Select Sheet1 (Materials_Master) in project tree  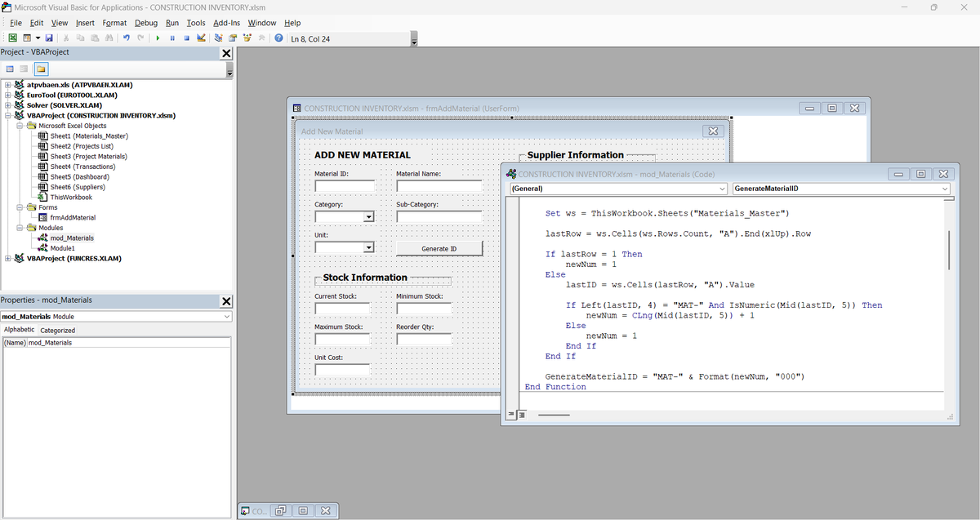point(89,136)
